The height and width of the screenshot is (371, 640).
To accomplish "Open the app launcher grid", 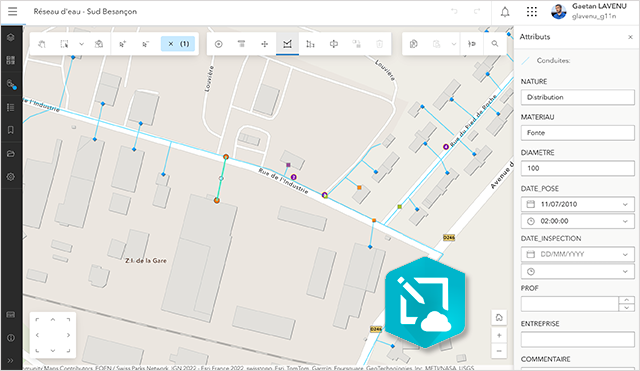I will pyautogui.click(x=532, y=12).
